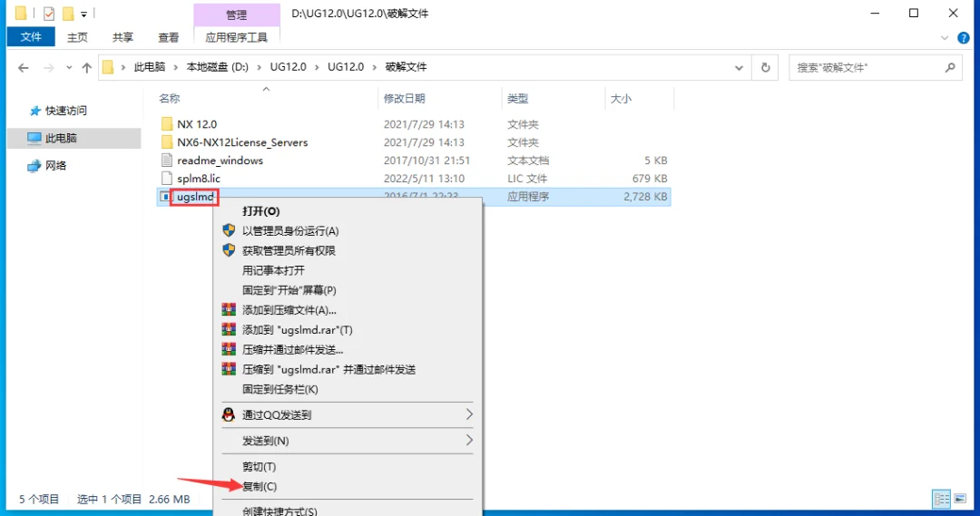This screenshot has width=980, height=516.
Task: Choose 固定到任务栏(K) from the context menu
Action: pos(280,389)
